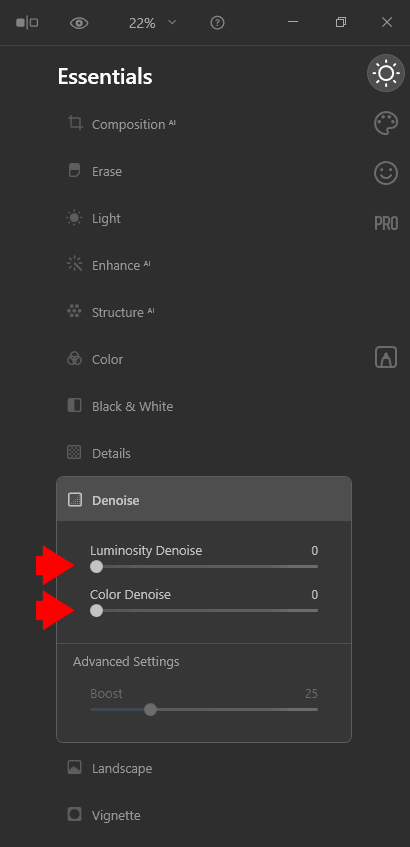This screenshot has height=847, width=410.
Task: Open the help question mark icon
Action: 217,23
